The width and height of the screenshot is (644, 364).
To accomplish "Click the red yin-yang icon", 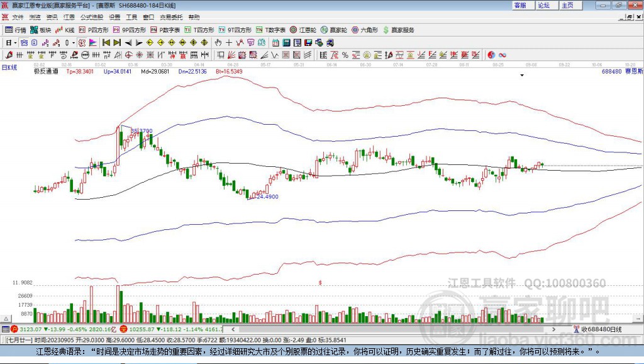I will tap(491, 55).
